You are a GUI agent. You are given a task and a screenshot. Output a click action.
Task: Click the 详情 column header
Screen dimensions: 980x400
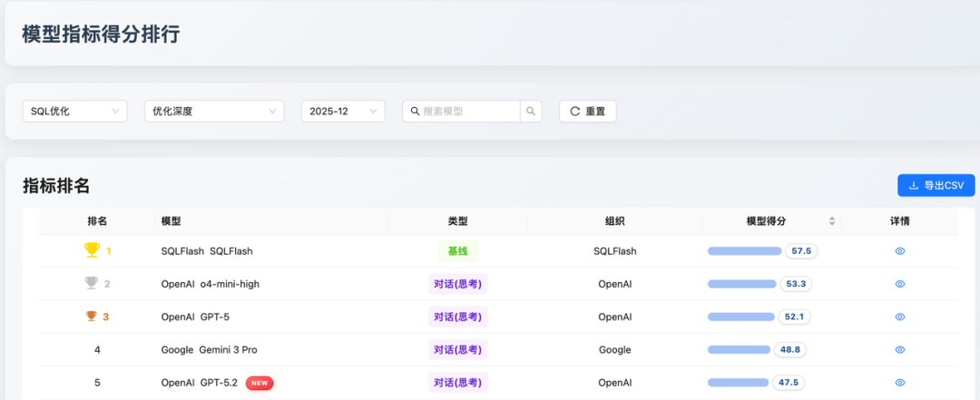tap(900, 221)
